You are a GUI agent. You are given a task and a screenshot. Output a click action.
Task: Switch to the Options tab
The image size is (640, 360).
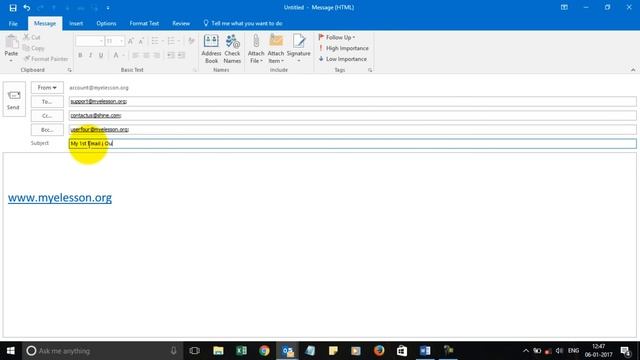pyautogui.click(x=106, y=24)
